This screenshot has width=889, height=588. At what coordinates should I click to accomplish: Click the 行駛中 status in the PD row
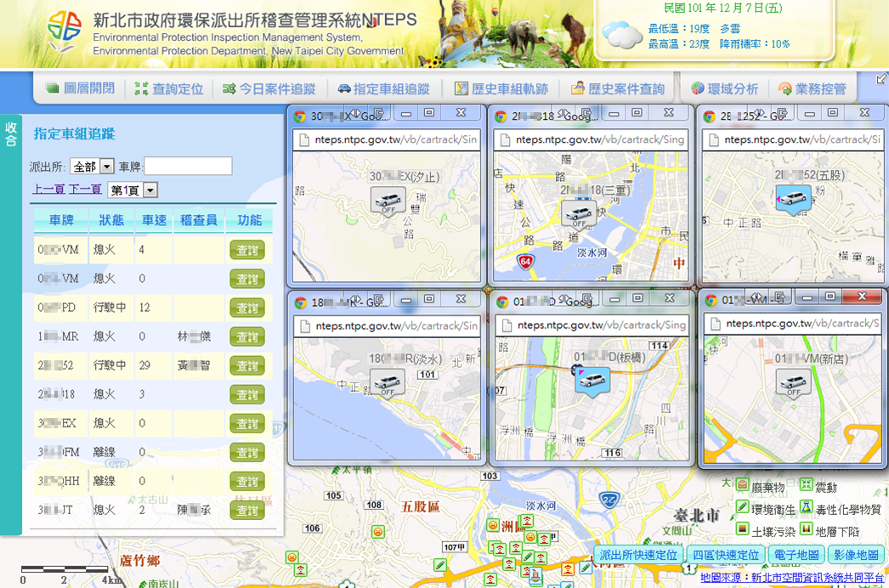pyautogui.click(x=110, y=308)
